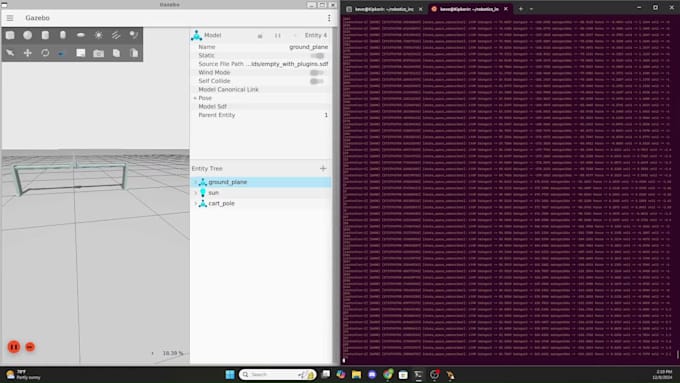Screen dimensions: 680x383
Task: Add a directional light
Action: pos(116,35)
